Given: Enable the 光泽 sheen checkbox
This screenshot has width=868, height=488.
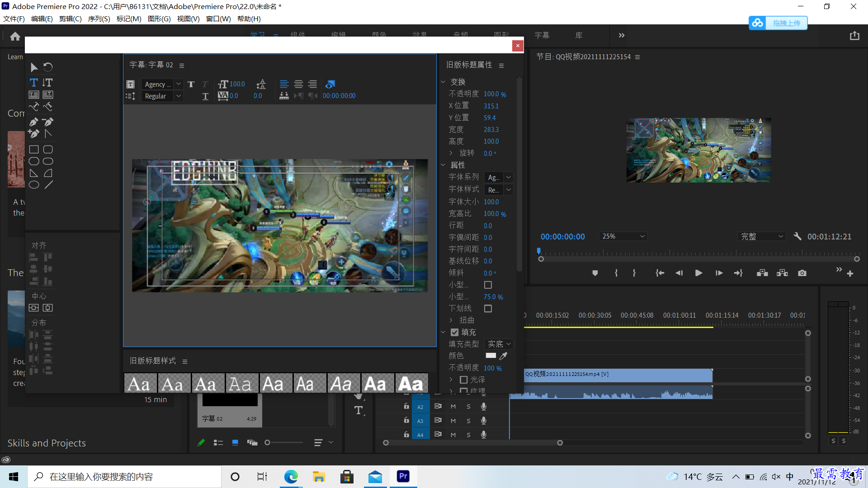Looking at the screenshot, I should 463,380.
